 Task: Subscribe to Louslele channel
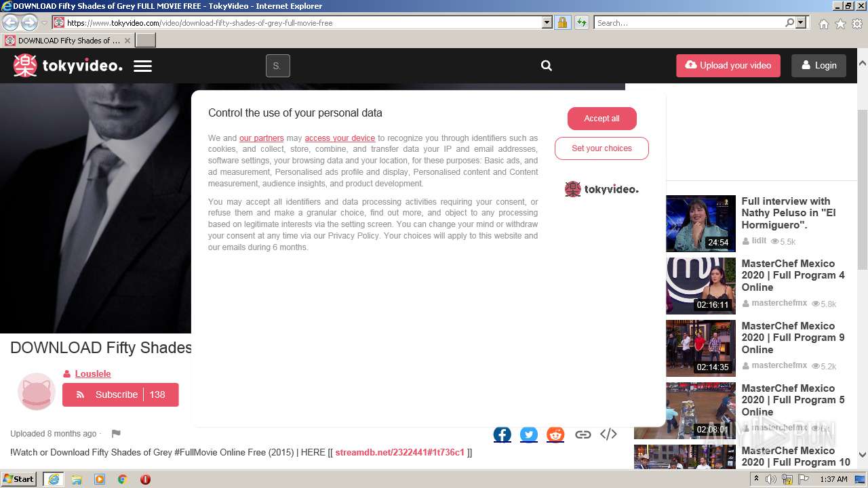point(121,394)
